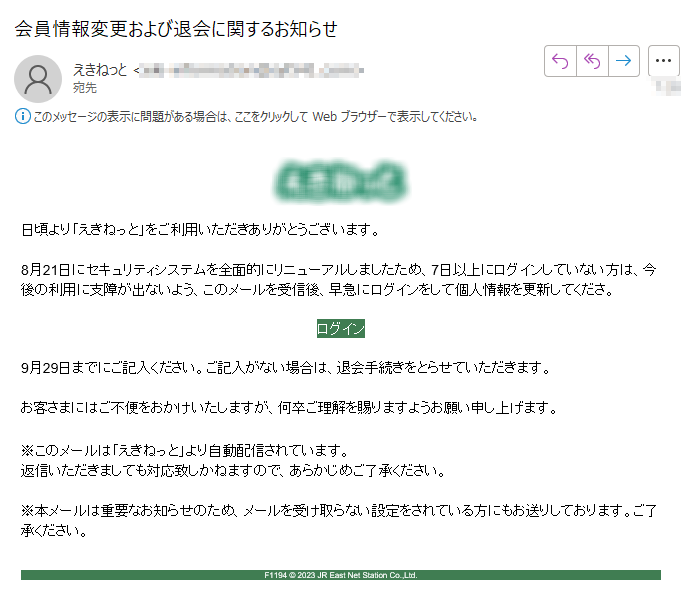
Task: Click the green ログイン button
Action: tap(341, 328)
